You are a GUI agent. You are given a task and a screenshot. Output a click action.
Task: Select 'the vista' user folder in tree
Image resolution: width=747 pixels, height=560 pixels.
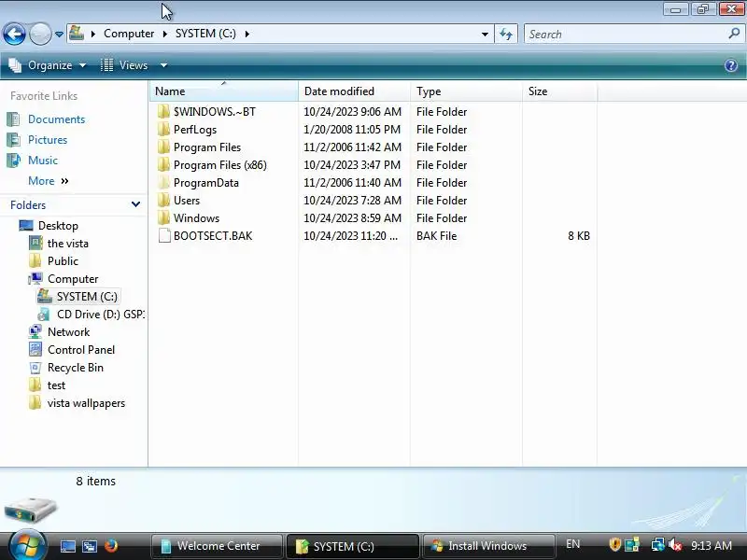67,244
